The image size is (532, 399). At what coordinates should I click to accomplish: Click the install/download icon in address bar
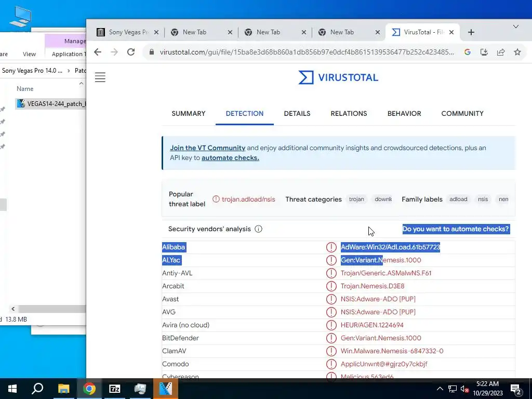484,52
